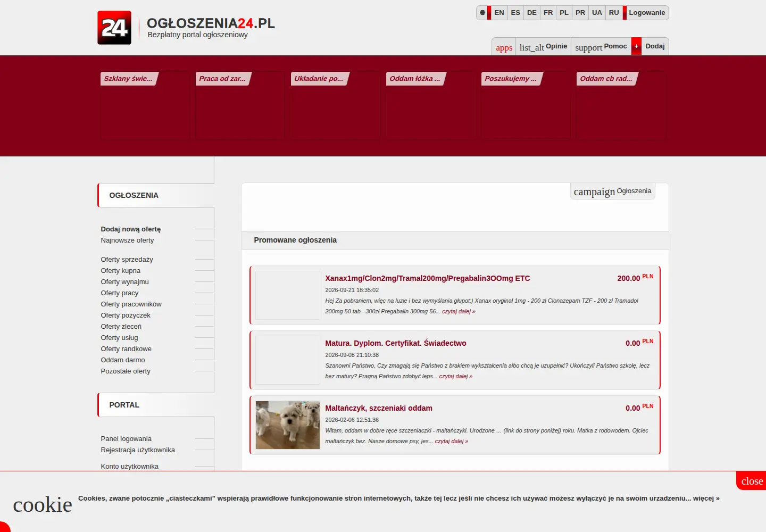
Task: Select the FR language option
Action: (x=548, y=13)
